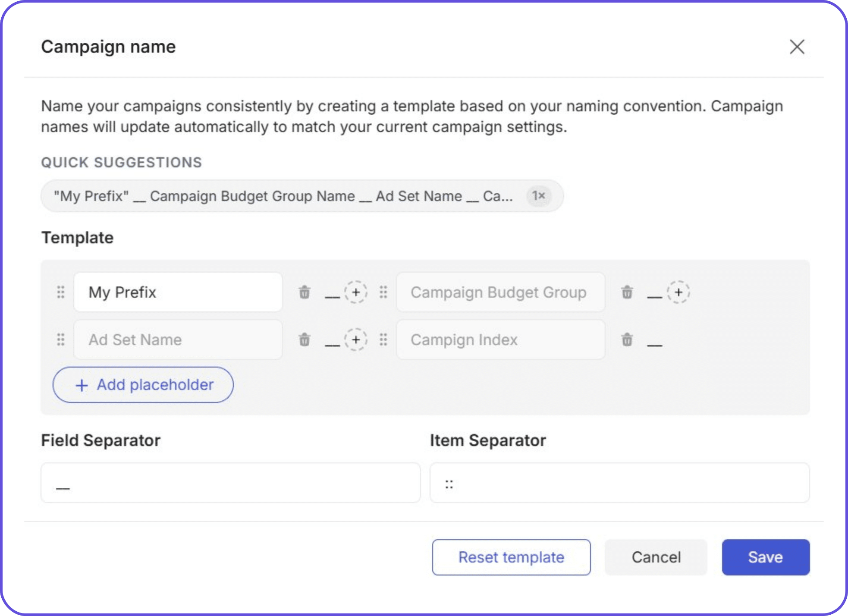The width and height of the screenshot is (848, 616).
Task: Click separator underscore after Ad Set Name
Action: pos(332,345)
